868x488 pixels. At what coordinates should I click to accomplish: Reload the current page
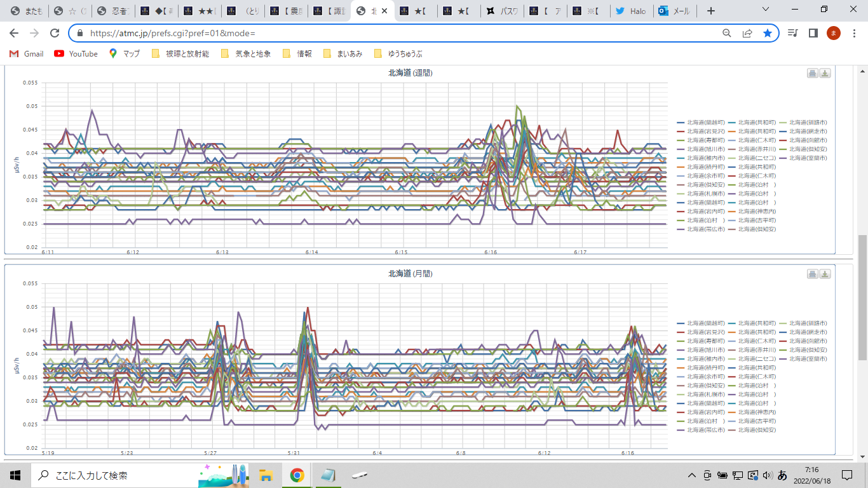click(x=55, y=33)
